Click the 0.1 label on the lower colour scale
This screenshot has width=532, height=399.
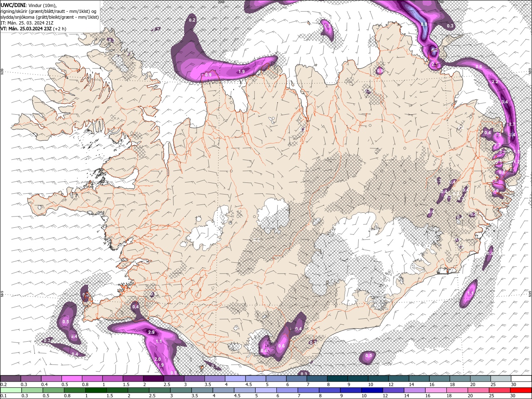4,396
